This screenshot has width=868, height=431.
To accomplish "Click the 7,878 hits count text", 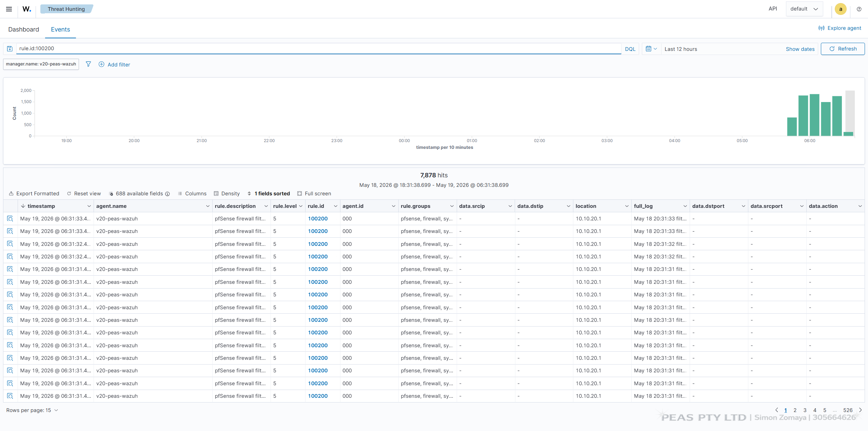I will tap(434, 175).
